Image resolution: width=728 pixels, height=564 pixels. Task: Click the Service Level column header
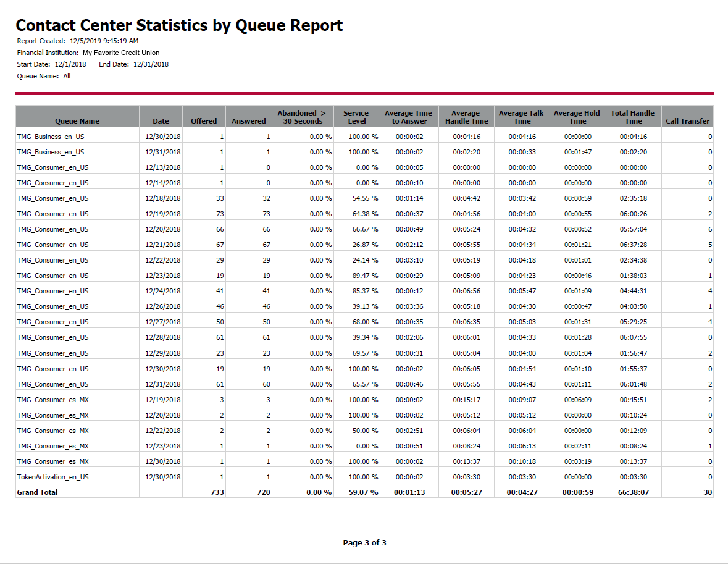point(356,117)
